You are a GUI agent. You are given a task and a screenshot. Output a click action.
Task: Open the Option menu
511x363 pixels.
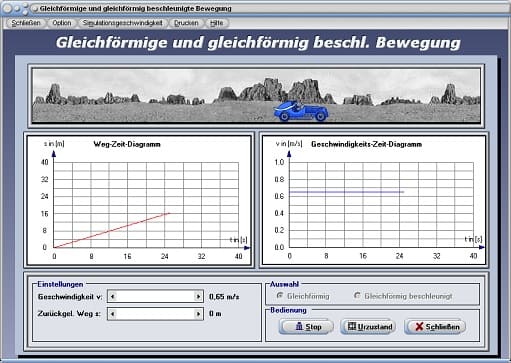click(62, 23)
